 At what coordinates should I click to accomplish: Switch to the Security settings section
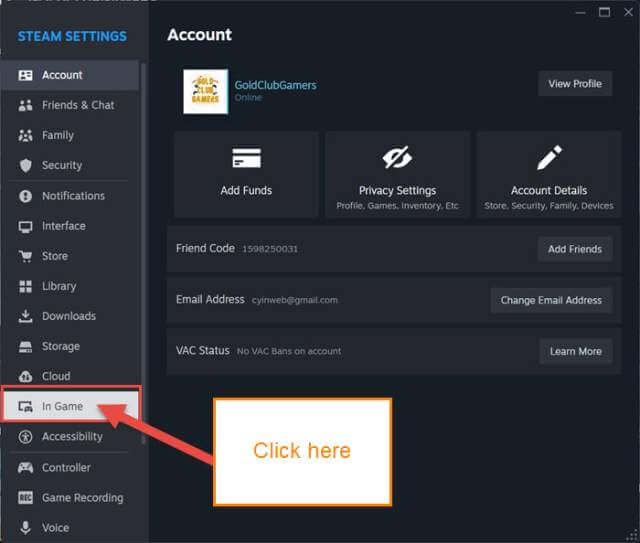coord(70,165)
